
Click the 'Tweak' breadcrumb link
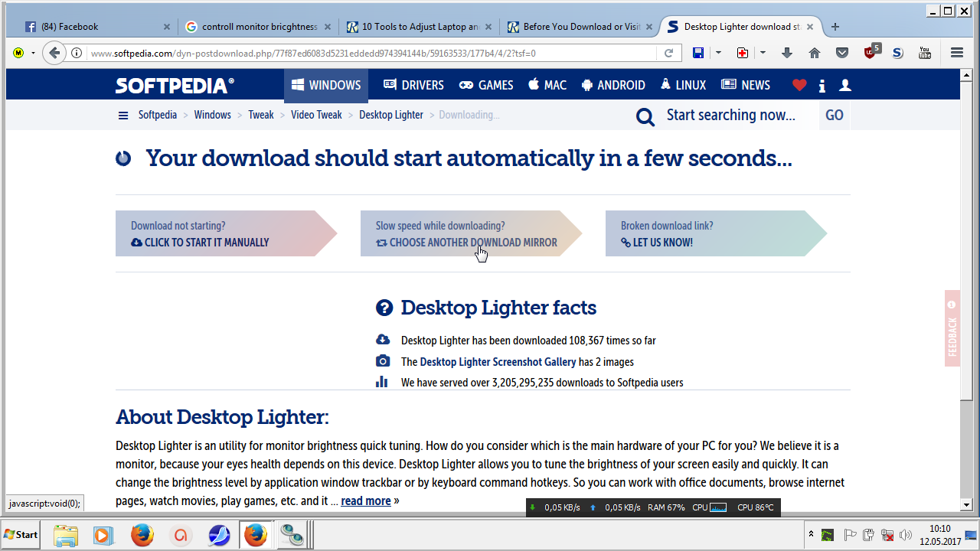click(260, 115)
